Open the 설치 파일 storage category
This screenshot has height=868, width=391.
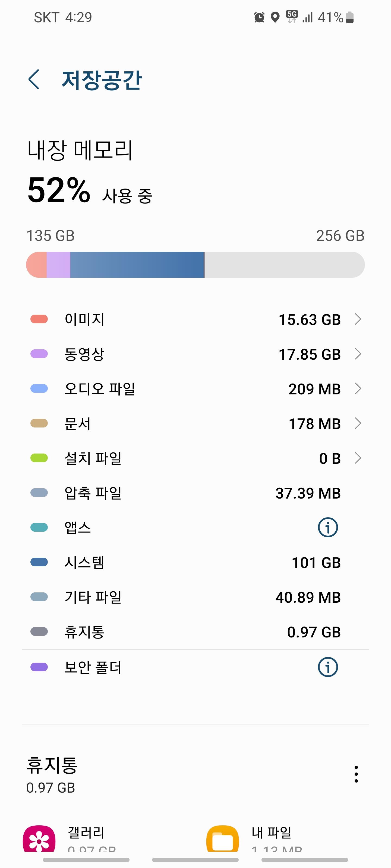(x=195, y=458)
